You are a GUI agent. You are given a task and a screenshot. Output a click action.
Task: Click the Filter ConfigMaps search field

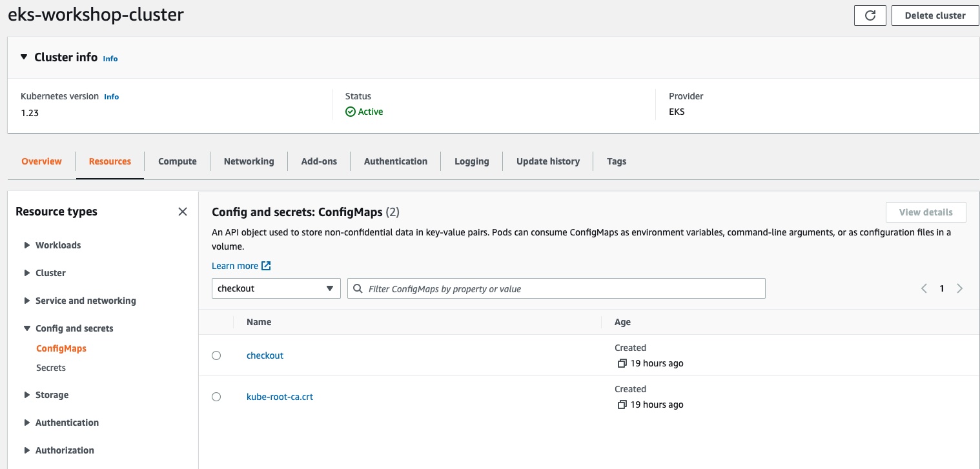point(562,289)
